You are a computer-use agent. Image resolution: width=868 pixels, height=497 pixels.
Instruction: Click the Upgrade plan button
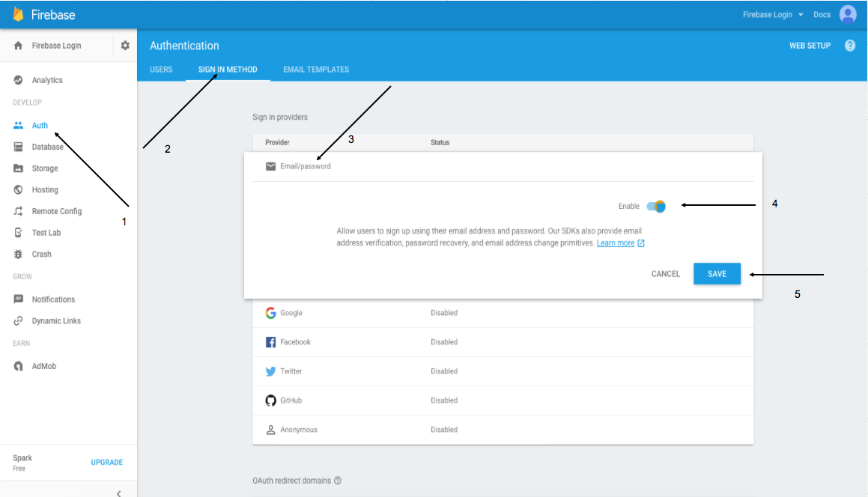point(107,462)
